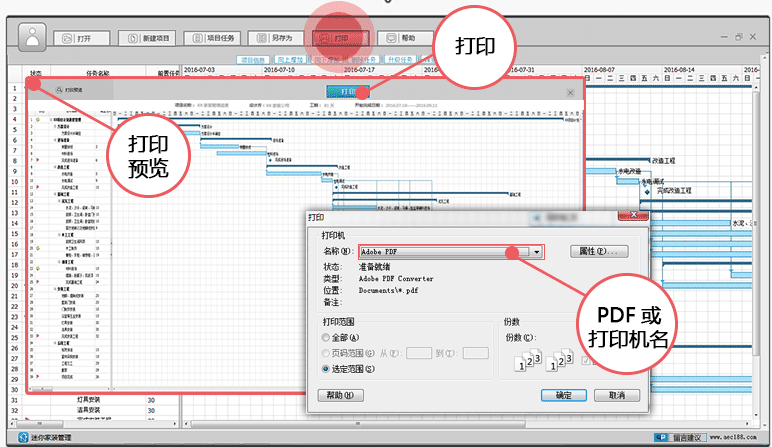The height and width of the screenshot is (447, 772).
Task: Close the print preview window
Action: [x=570, y=93]
